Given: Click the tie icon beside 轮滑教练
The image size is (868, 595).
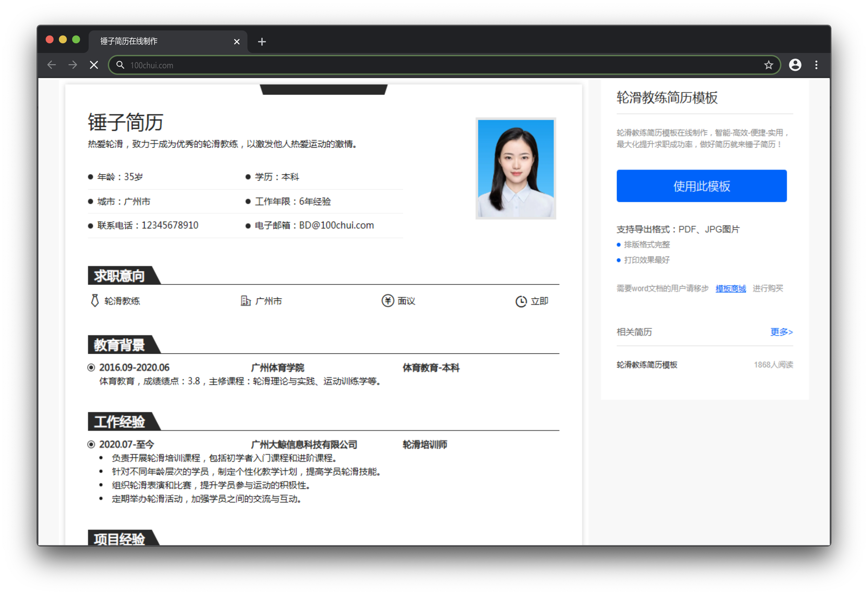Looking at the screenshot, I should [95, 300].
